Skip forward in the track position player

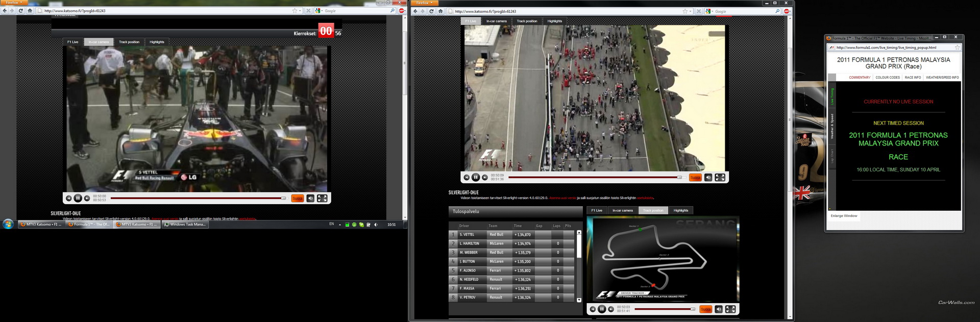(x=611, y=309)
